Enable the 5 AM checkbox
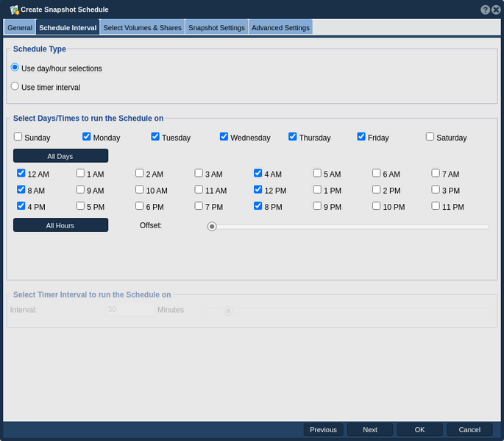 tap(317, 173)
